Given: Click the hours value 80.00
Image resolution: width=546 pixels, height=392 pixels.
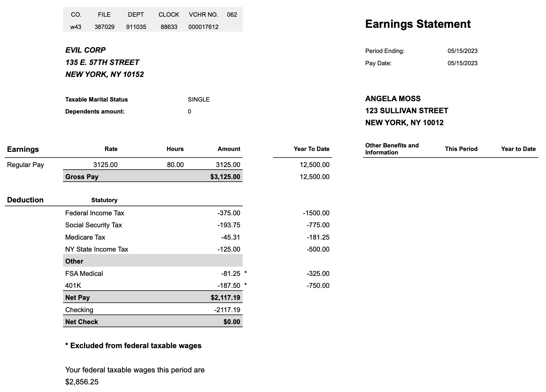Looking at the screenshot, I should coord(175,165).
